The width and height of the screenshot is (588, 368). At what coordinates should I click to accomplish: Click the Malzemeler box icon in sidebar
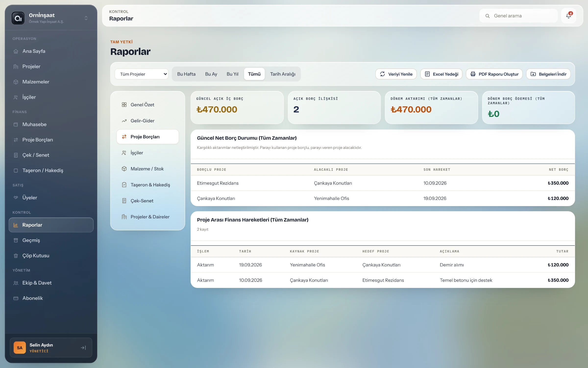click(x=16, y=82)
